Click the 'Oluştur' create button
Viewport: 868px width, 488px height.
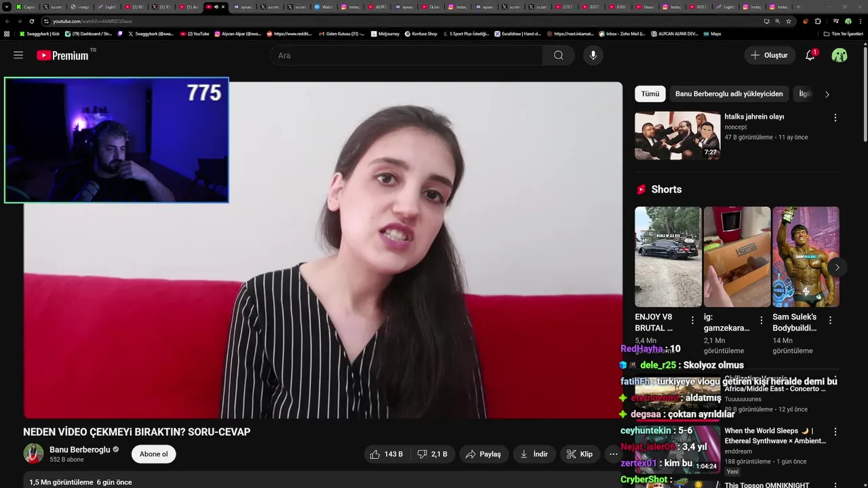point(770,56)
